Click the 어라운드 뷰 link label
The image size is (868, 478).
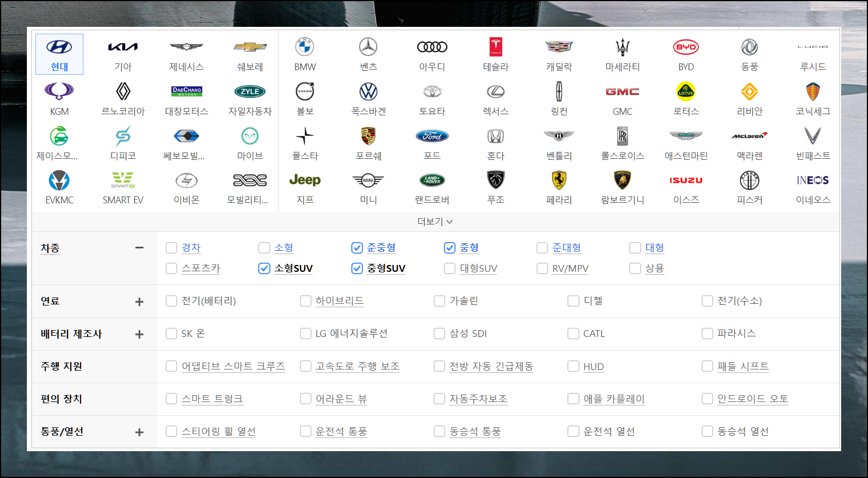tap(341, 399)
